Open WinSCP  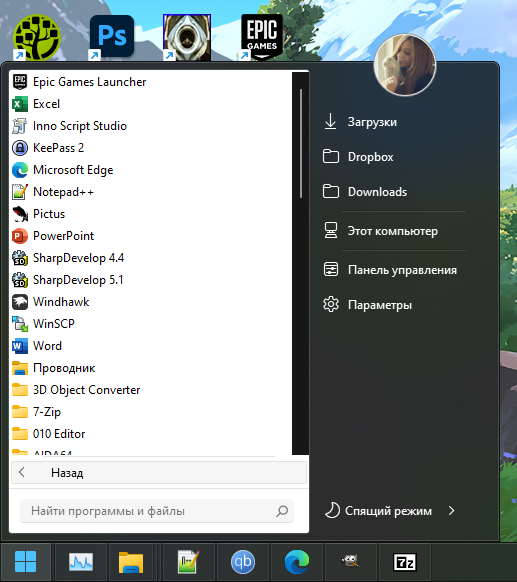click(x=150, y=324)
